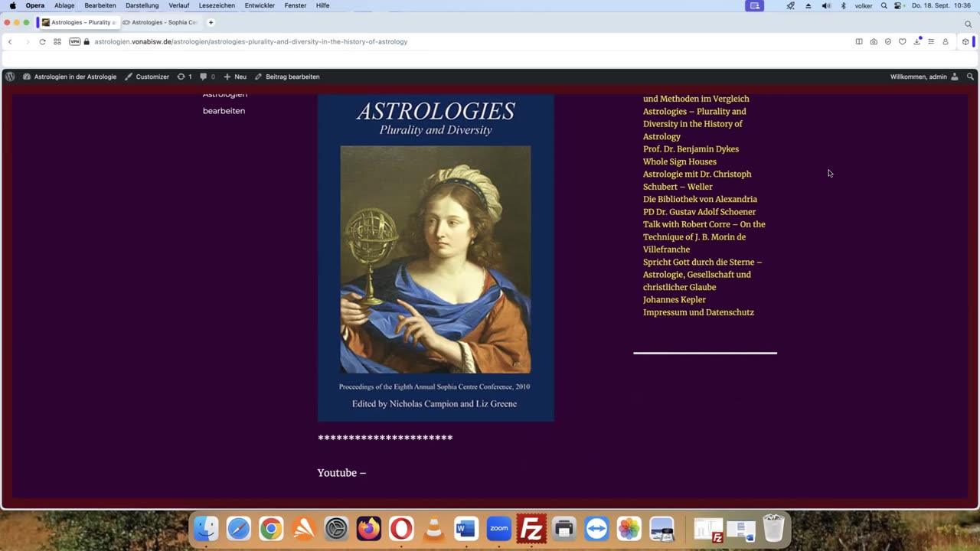Reload the page with the refresh icon

[x=42, y=41]
